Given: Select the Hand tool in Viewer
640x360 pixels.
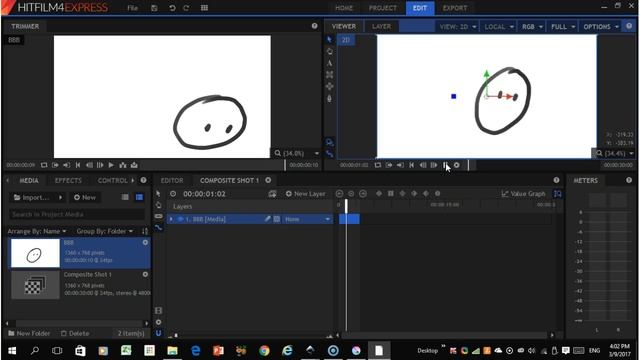Looking at the screenshot, I should coord(329,51).
